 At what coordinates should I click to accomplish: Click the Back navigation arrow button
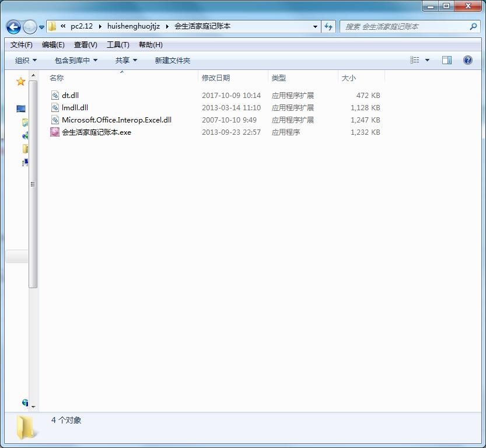(13, 27)
